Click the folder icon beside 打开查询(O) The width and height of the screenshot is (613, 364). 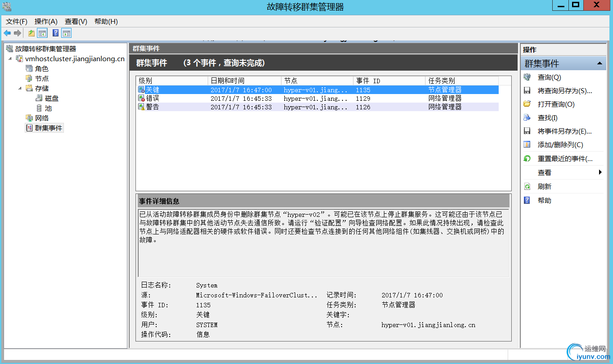coord(527,104)
